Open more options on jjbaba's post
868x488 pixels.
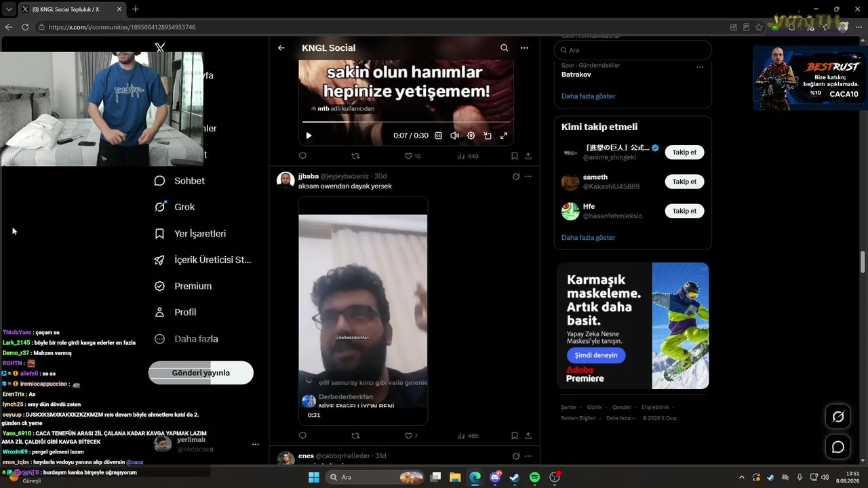(528, 176)
